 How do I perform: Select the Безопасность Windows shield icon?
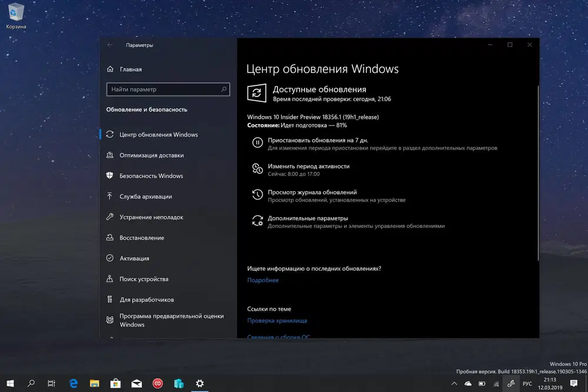[x=110, y=175]
